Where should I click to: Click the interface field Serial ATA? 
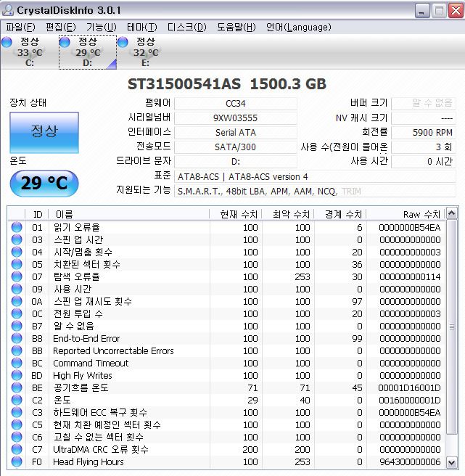[236, 133]
